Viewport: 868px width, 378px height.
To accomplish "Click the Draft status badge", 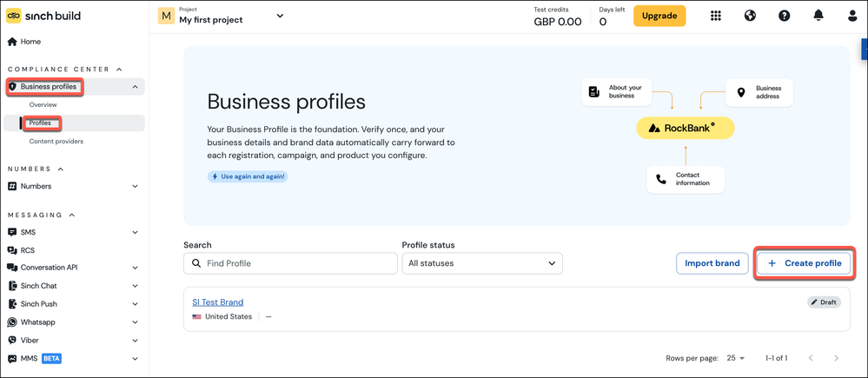I will [825, 302].
